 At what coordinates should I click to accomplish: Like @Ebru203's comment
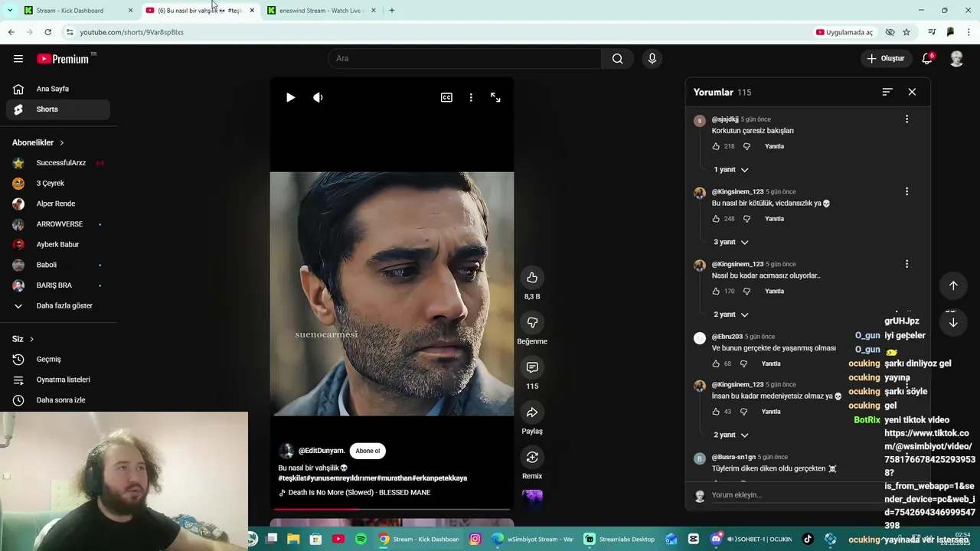pos(716,364)
